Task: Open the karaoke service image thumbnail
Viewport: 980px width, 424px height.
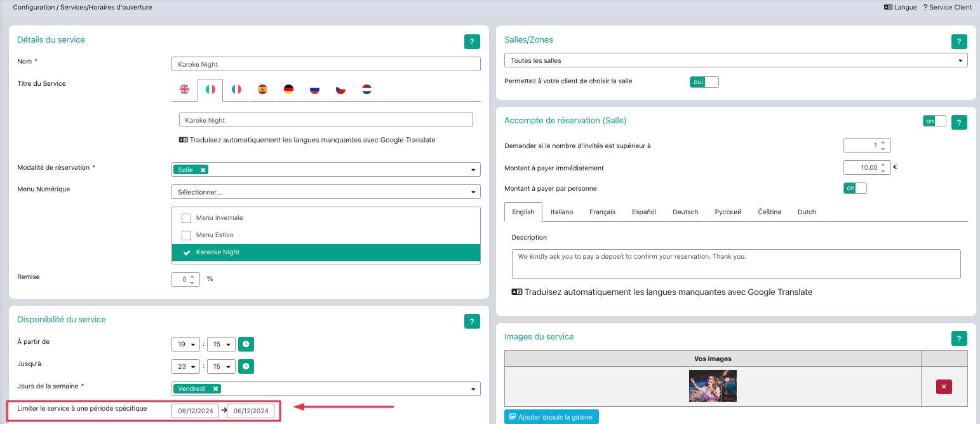Action: [713, 386]
